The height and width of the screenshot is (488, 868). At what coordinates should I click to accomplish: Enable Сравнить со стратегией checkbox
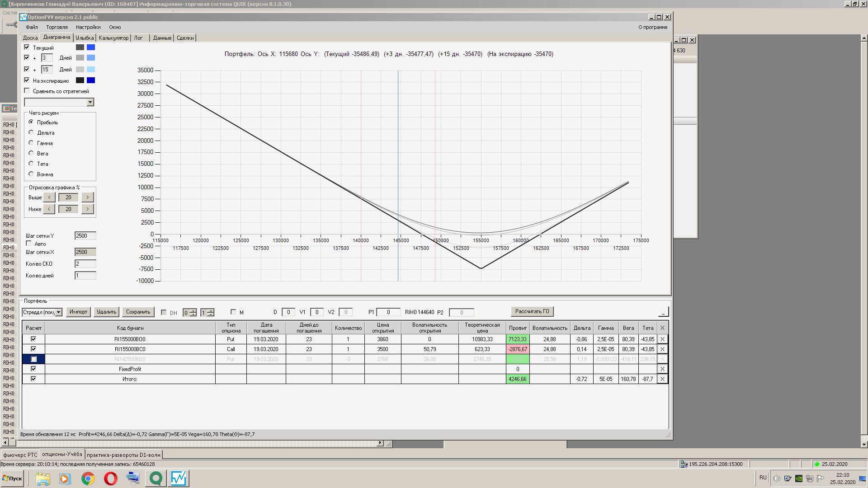click(x=27, y=91)
